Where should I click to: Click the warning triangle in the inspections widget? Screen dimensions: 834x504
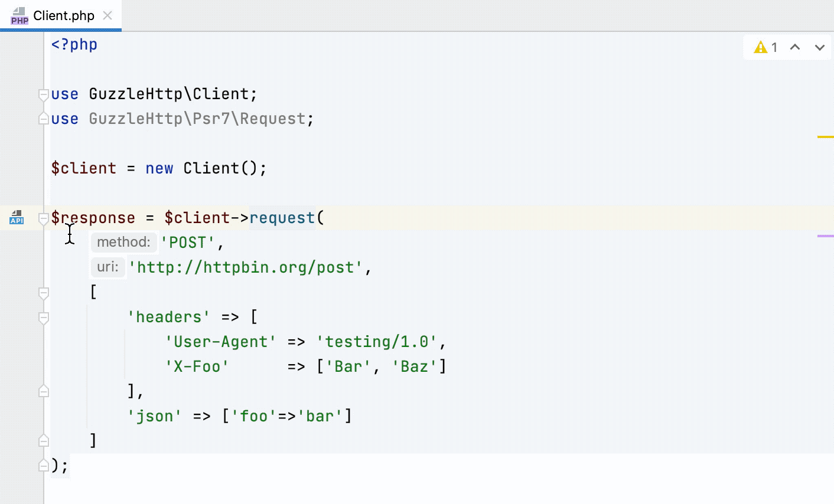[x=760, y=47]
